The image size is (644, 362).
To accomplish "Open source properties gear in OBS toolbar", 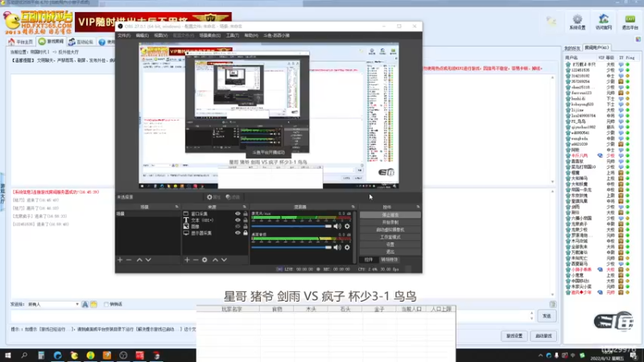I will pos(213,197).
